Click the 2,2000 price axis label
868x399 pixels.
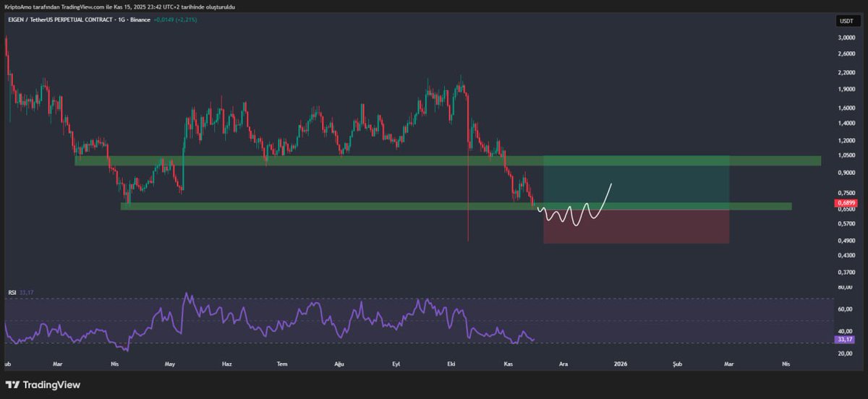846,73
